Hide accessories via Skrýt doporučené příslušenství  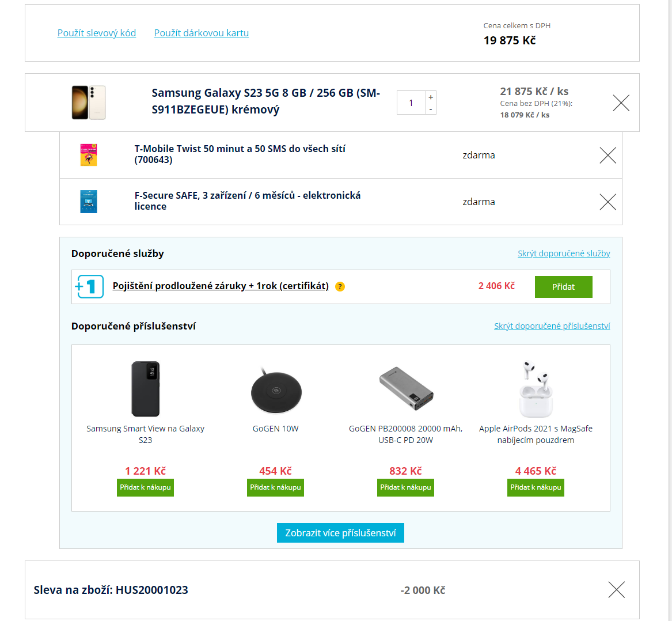552,326
